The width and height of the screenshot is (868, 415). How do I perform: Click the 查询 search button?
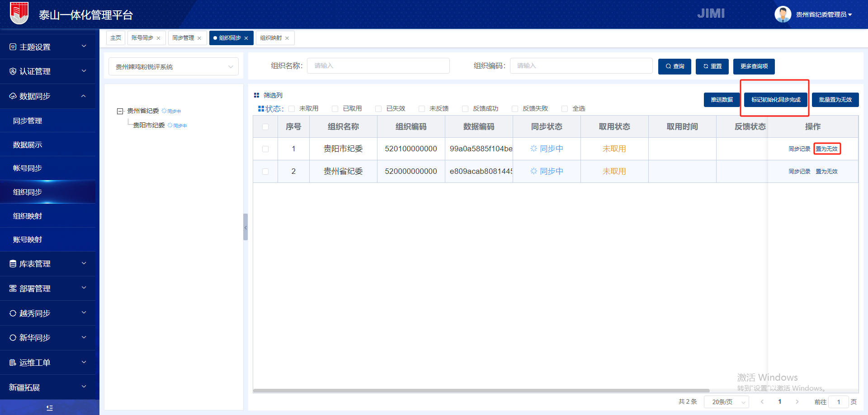(x=675, y=66)
